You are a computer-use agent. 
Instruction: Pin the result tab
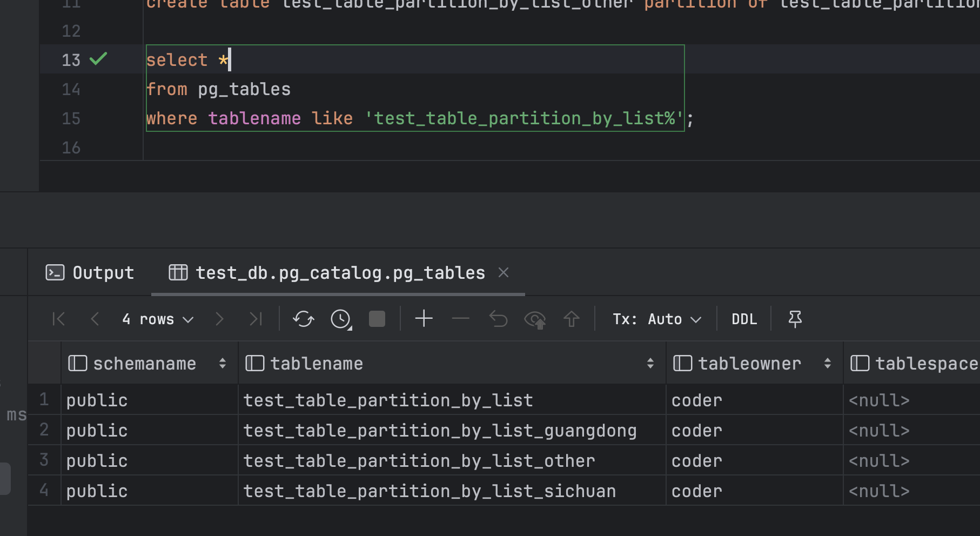[795, 319]
